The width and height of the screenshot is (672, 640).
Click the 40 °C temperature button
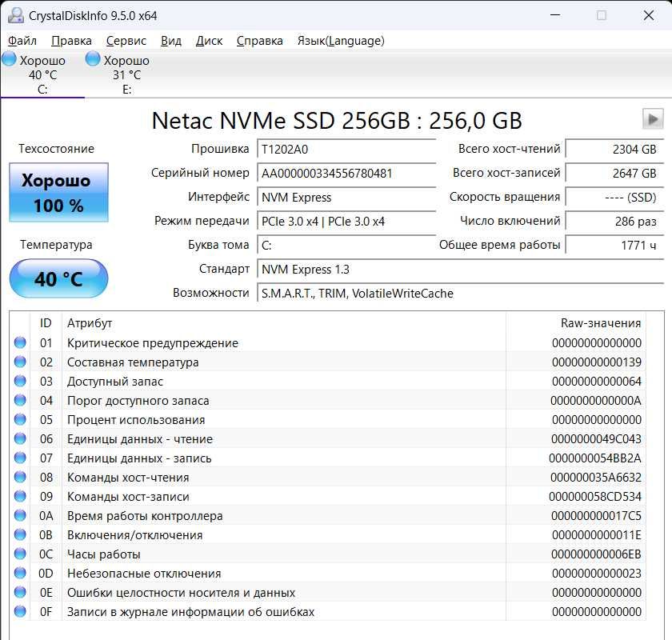coord(58,279)
